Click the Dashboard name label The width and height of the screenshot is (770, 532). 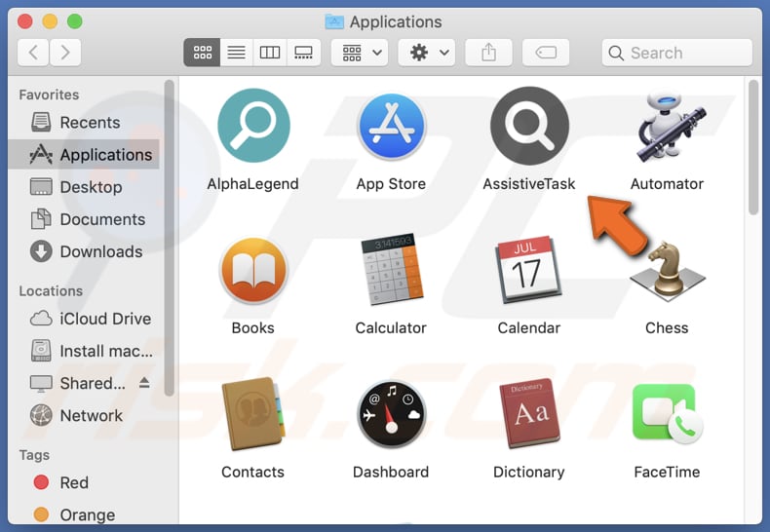coord(391,473)
